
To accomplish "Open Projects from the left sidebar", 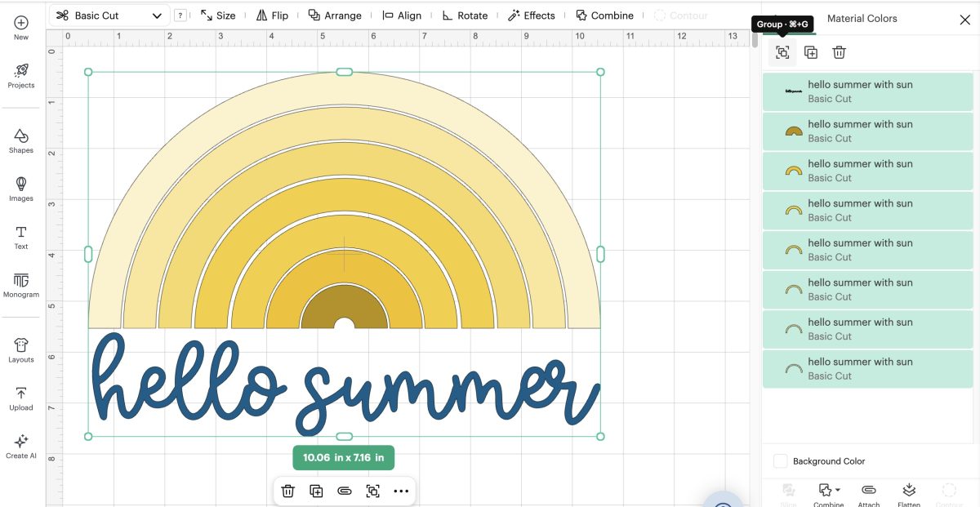I will tap(21, 76).
